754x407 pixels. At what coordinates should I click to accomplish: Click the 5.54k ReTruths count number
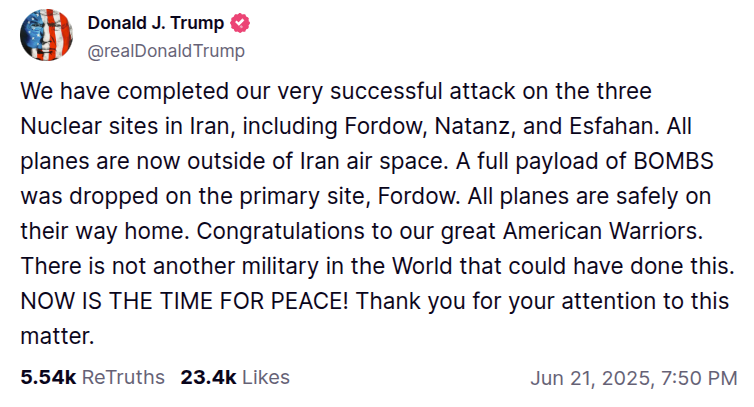(x=48, y=377)
